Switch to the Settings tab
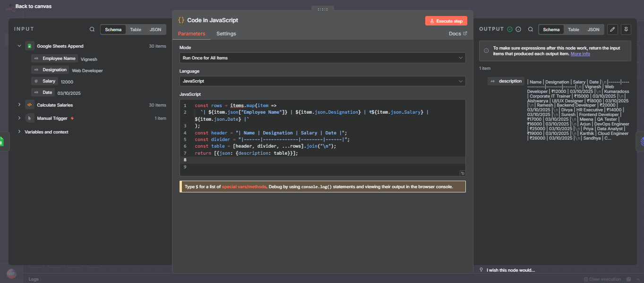Viewport: 644px width, 283px height. (226, 33)
